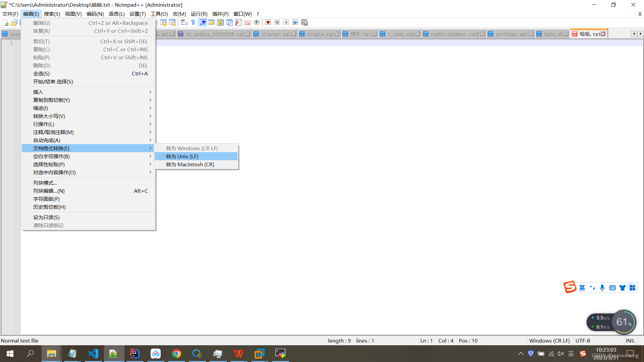Open Folder as Workspace icon
644x362 pixels.
pyautogui.click(x=248, y=22)
